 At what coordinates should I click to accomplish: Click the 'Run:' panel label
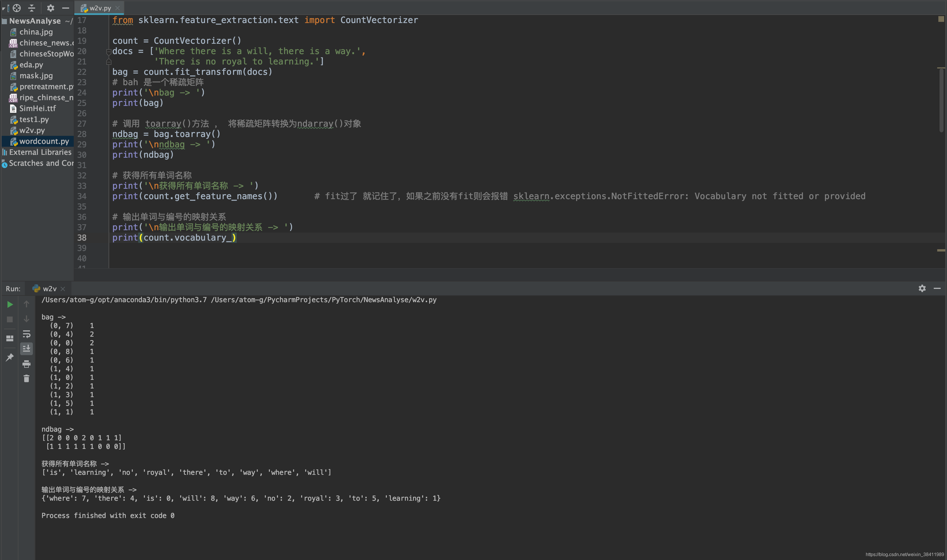tap(13, 289)
